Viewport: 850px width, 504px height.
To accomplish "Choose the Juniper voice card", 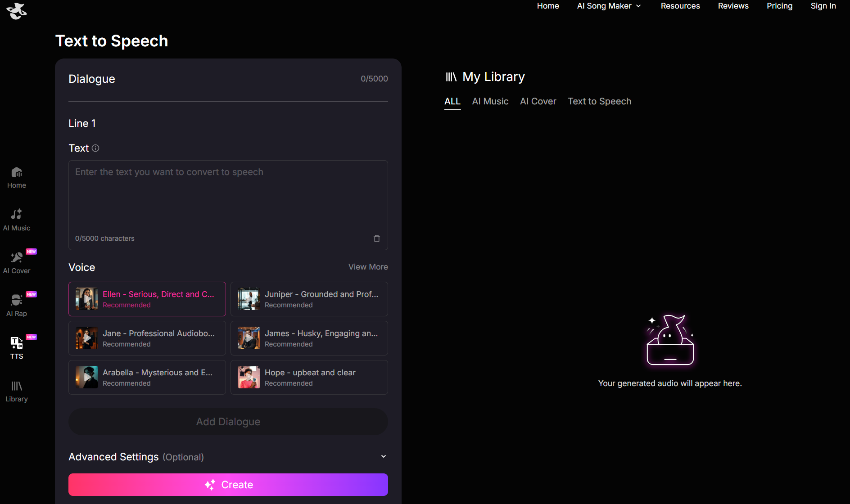I will [309, 299].
